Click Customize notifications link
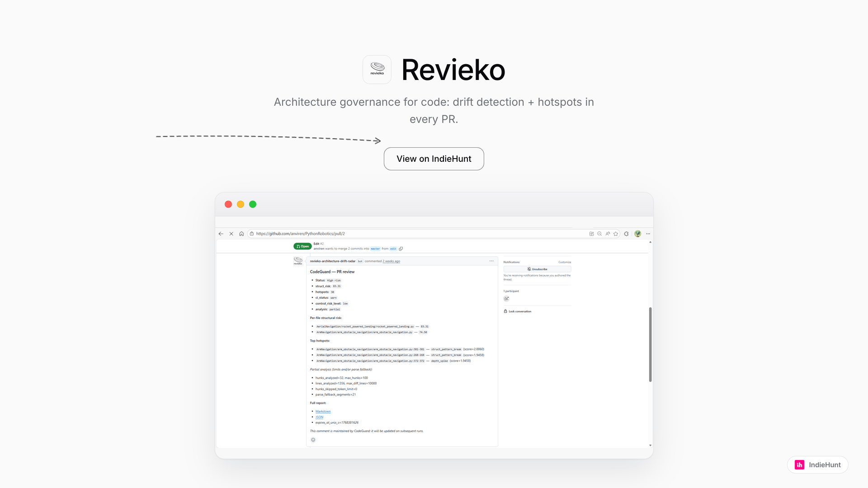The image size is (868, 488). click(x=565, y=262)
